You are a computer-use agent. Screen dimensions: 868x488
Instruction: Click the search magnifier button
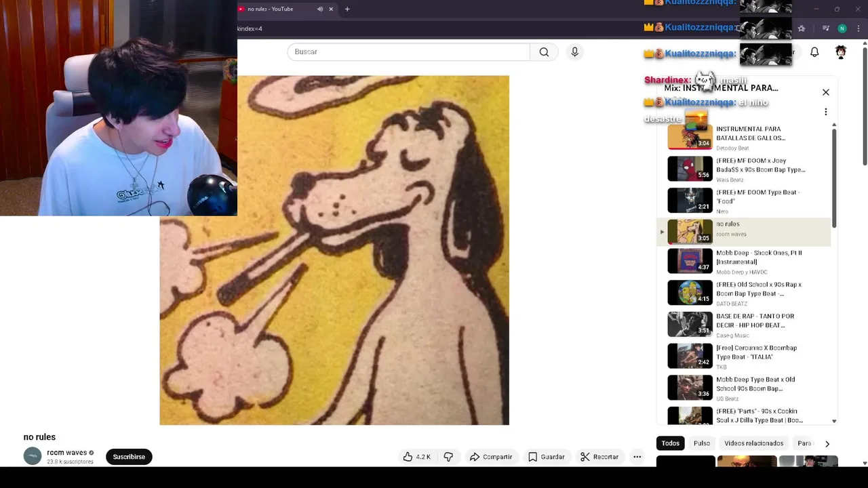(x=544, y=52)
